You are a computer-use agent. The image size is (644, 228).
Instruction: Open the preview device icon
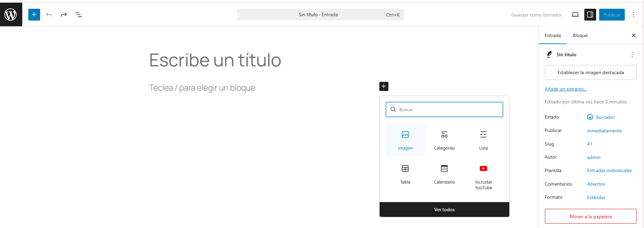pyautogui.click(x=575, y=14)
